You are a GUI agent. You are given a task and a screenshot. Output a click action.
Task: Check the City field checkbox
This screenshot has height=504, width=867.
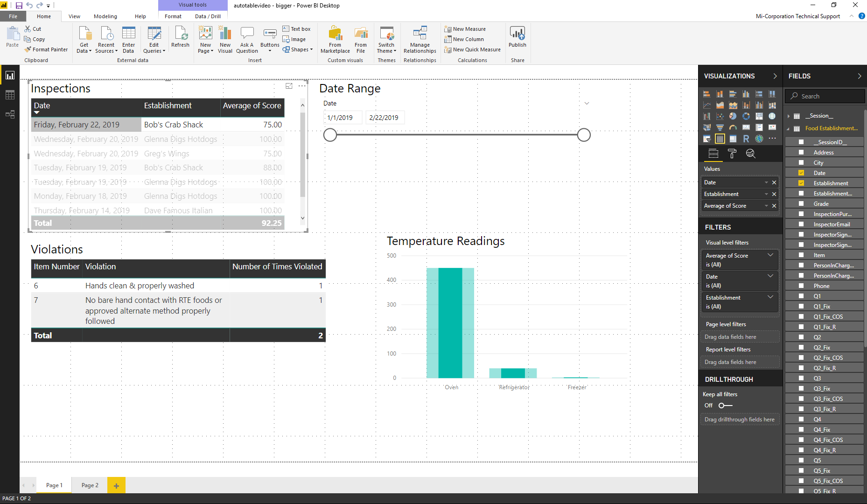[x=801, y=162]
